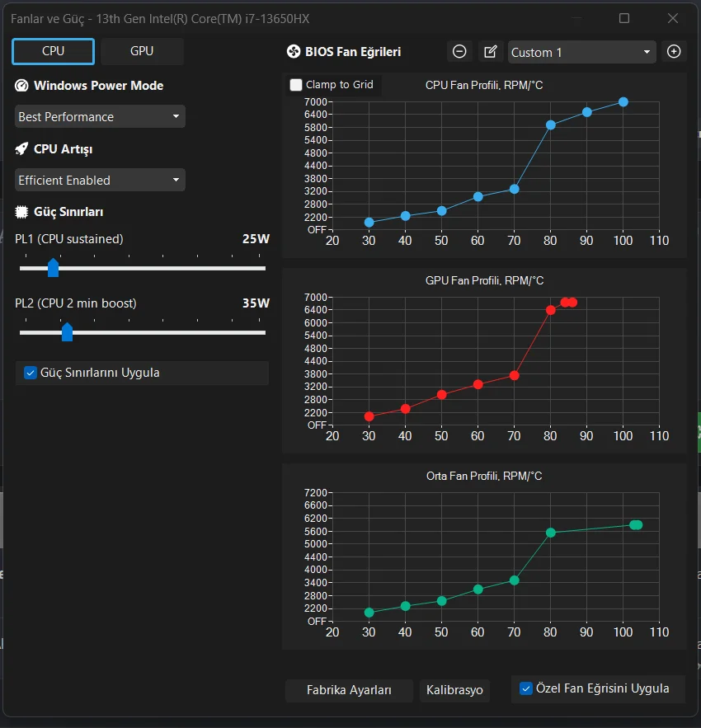Close the Fanlar ve Güç window
Screen dimensions: 701x728
pyautogui.click(x=673, y=18)
